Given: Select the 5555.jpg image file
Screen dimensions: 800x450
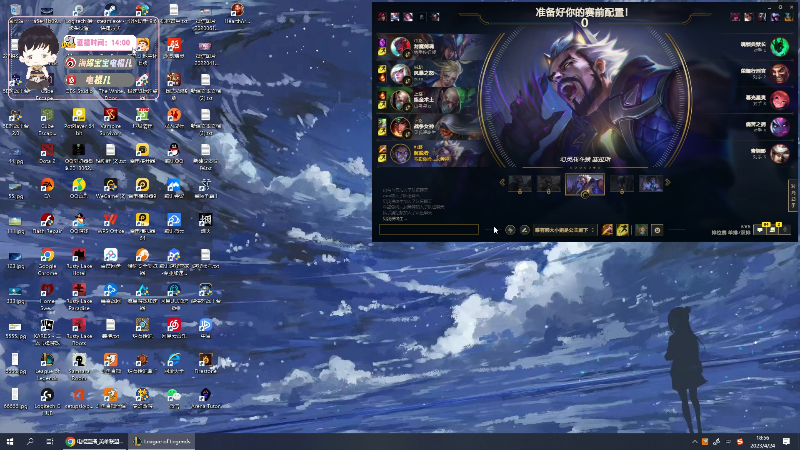Looking at the screenshot, I should tap(15, 329).
